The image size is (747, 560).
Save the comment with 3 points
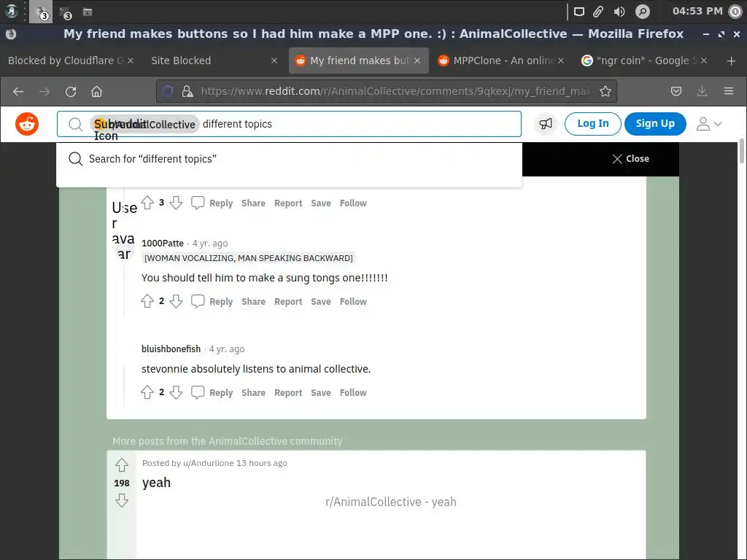[321, 203]
